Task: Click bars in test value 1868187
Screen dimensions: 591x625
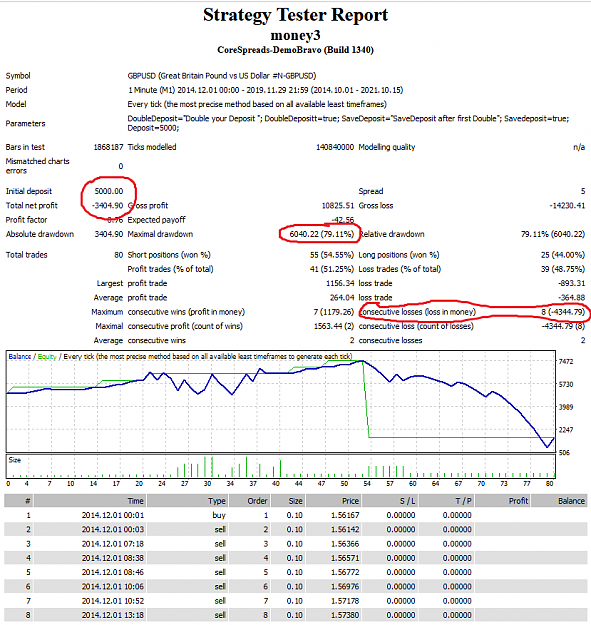Action: [108, 147]
